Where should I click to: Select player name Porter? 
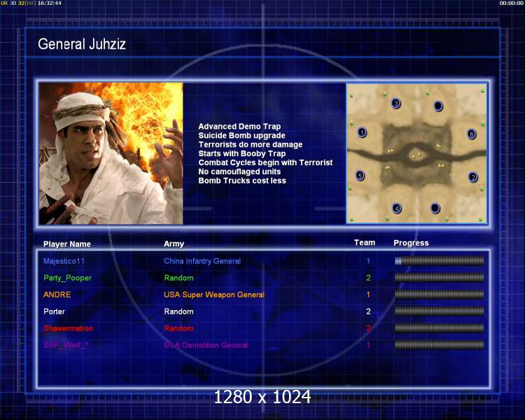(54, 311)
